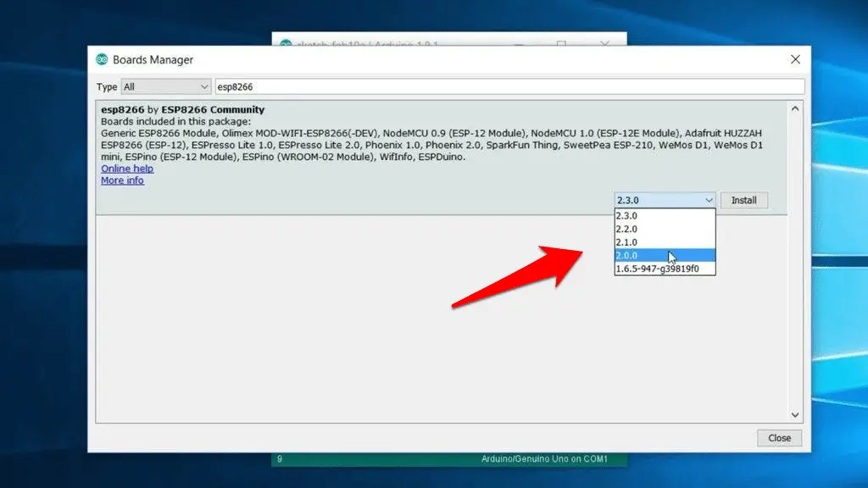Screen dimensions: 868x488
Task: Expand the 2.3.0 version combo box
Action: [665, 200]
